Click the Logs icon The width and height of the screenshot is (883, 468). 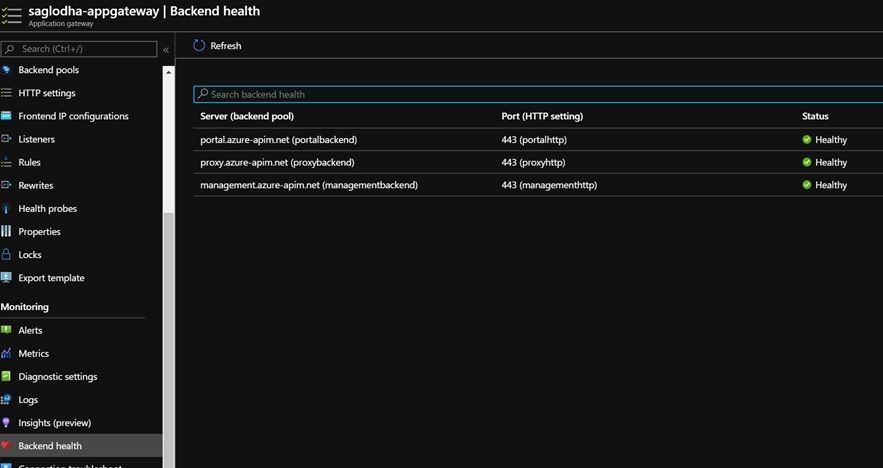[x=6, y=399]
